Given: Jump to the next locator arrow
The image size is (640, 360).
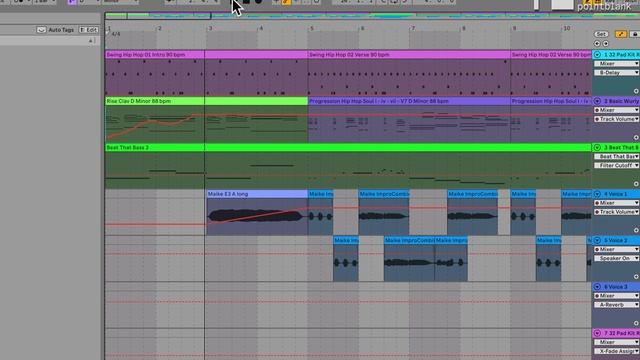Looking at the screenshot, I should pyautogui.click(x=606, y=44).
